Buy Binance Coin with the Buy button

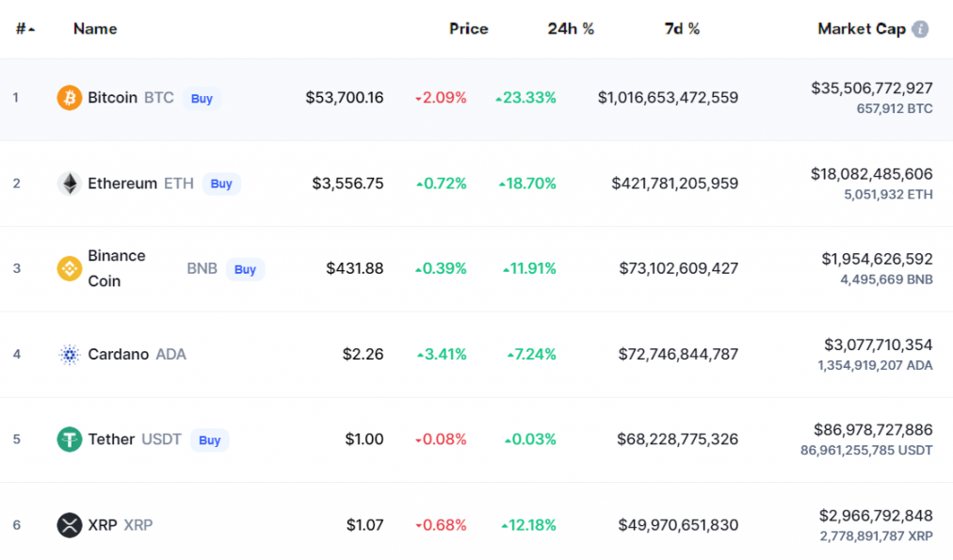245,269
